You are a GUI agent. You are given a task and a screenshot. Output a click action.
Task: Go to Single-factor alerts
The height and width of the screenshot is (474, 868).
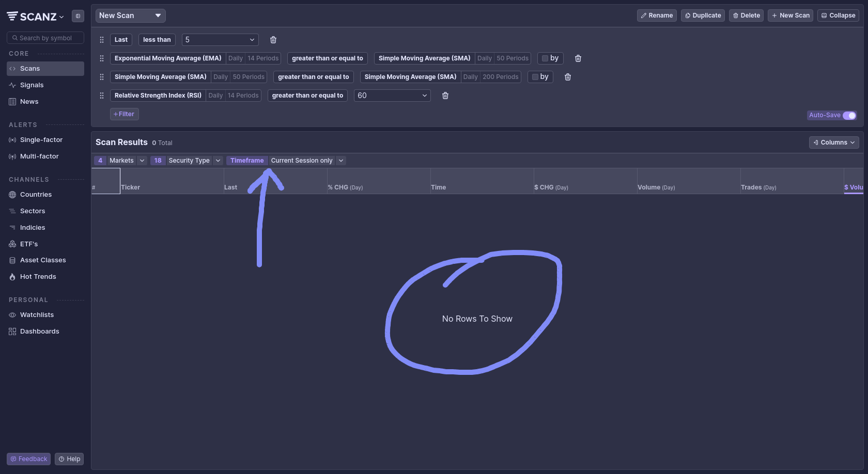[41, 140]
